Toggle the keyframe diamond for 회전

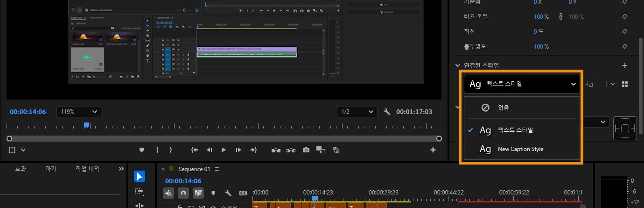tap(625, 31)
